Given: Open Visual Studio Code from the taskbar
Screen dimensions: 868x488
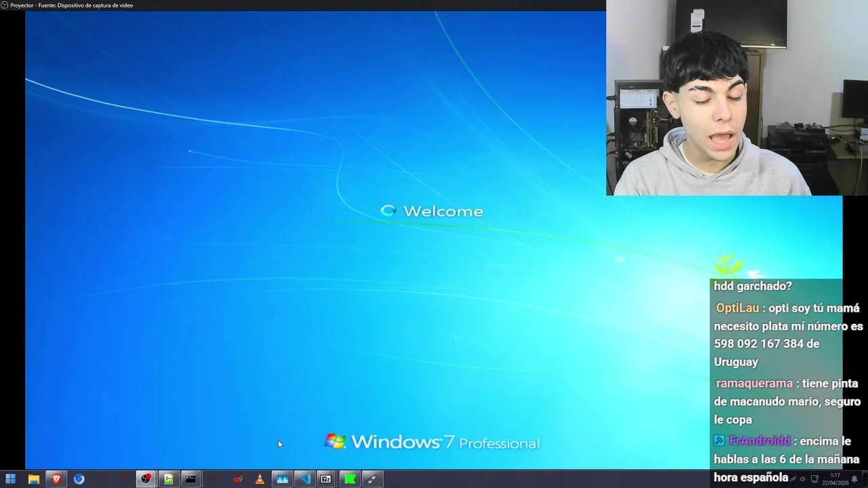Looking at the screenshot, I should coord(304,479).
